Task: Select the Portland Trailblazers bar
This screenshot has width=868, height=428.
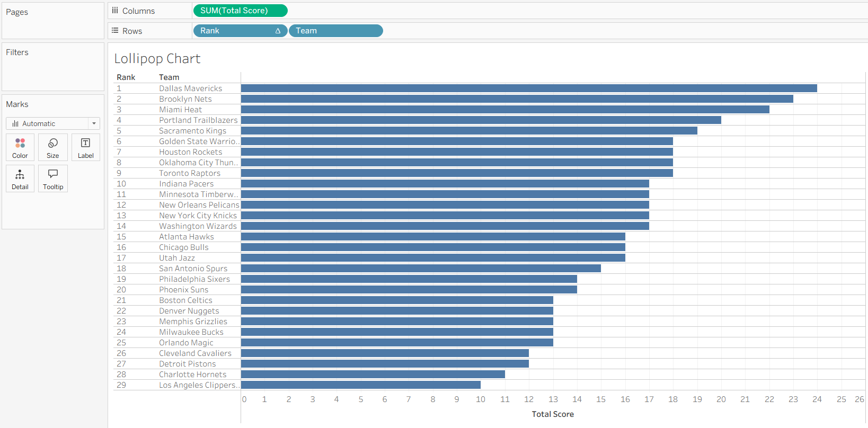Action: [x=481, y=120]
